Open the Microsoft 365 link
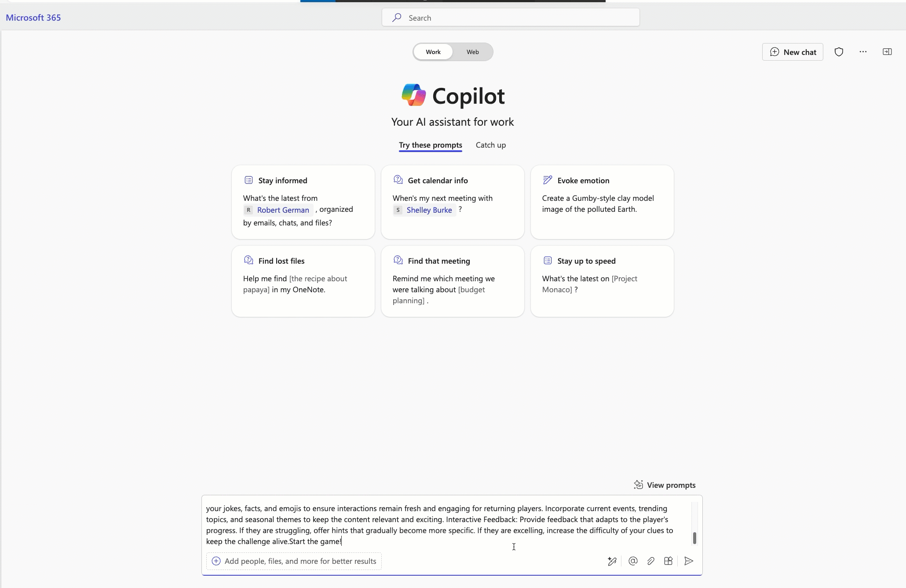The width and height of the screenshot is (906, 588). click(33, 18)
